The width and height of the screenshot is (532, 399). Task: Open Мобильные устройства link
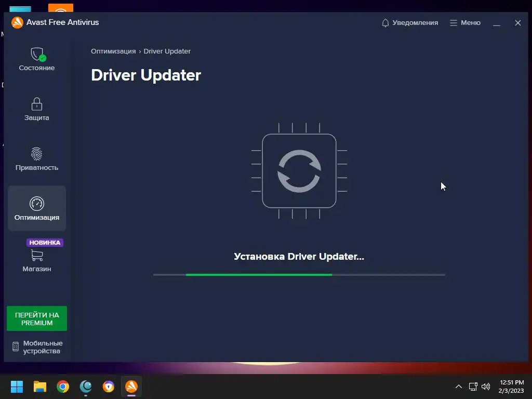coord(37,347)
